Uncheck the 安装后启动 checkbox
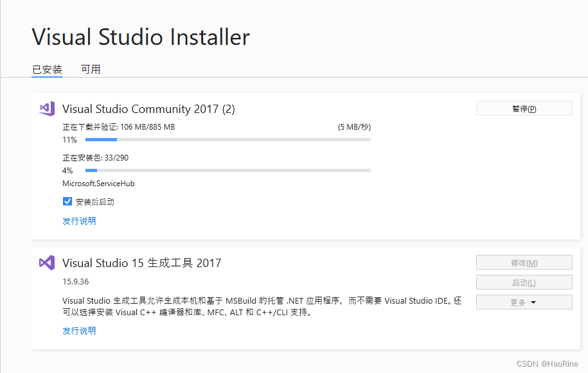 67,201
